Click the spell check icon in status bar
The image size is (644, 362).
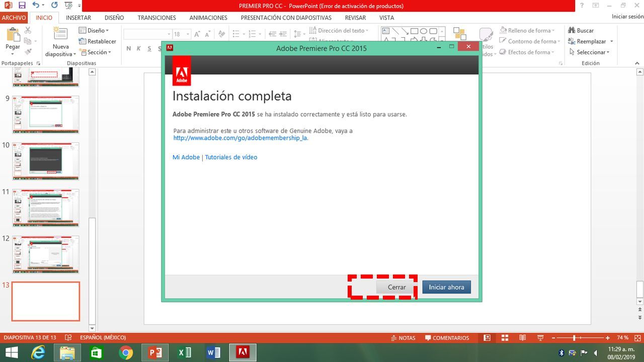[68, 338]
